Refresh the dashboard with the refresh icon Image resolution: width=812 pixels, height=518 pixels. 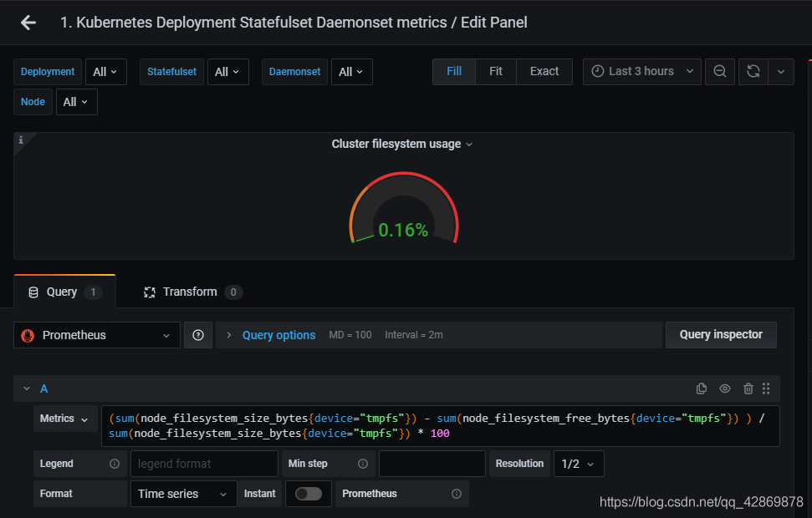(753, 71)
